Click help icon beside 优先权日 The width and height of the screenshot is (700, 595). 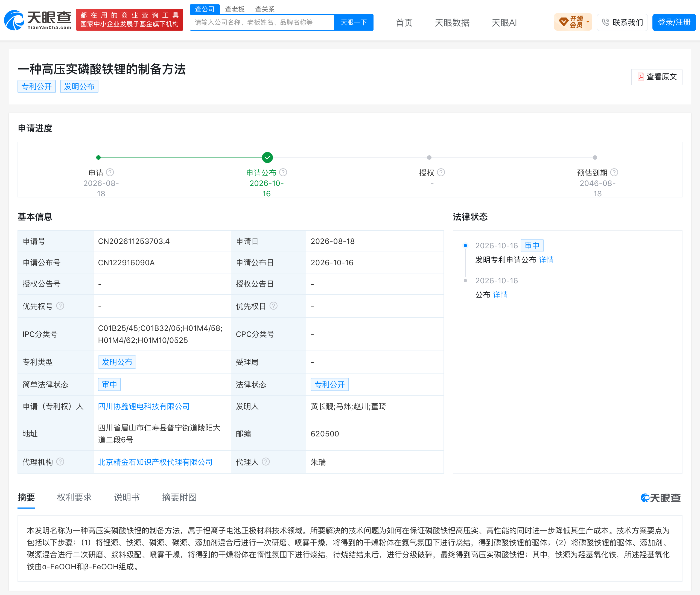274,306
